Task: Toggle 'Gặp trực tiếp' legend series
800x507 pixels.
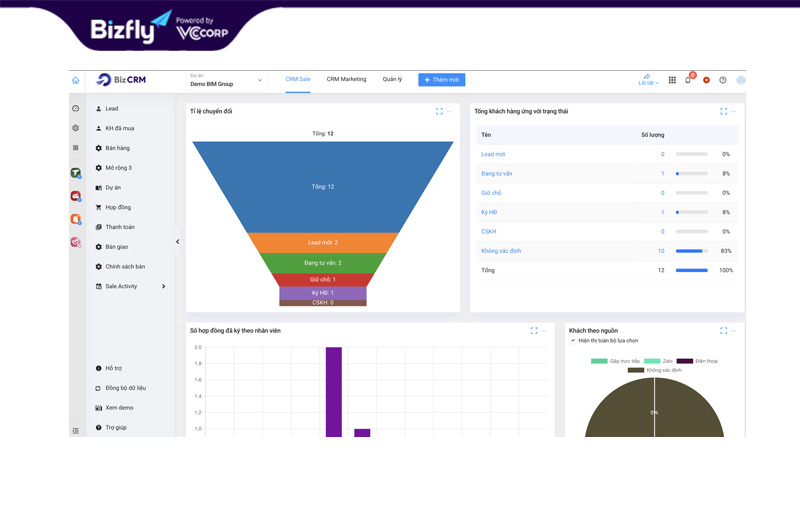Action: pyautogui.click(x=616, y=361)
